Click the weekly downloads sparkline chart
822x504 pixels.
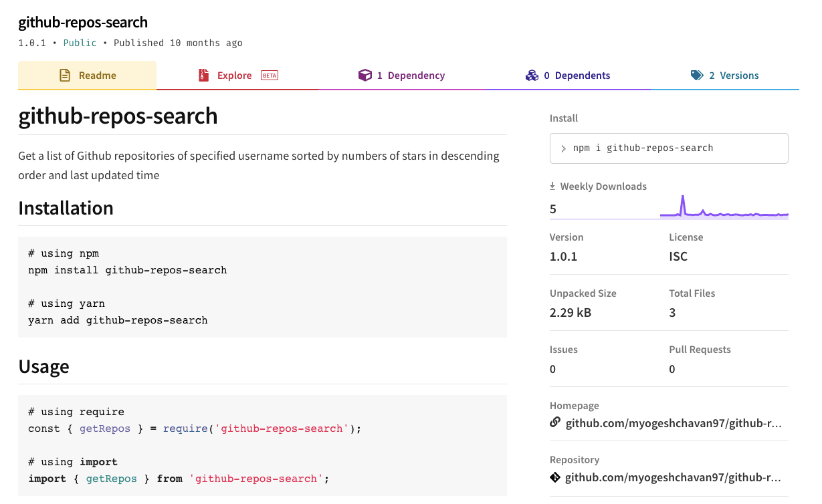(724, 209)
